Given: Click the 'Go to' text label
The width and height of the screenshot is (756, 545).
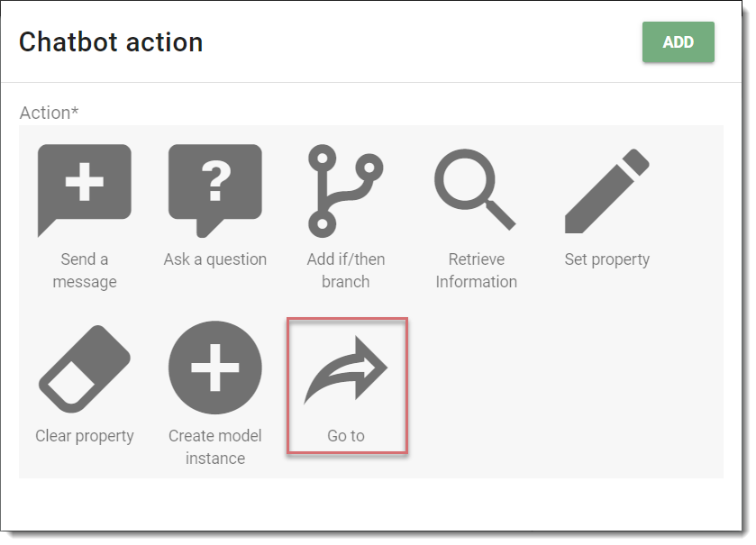Looking at the screenshot, I should click(x=346, y=436).
